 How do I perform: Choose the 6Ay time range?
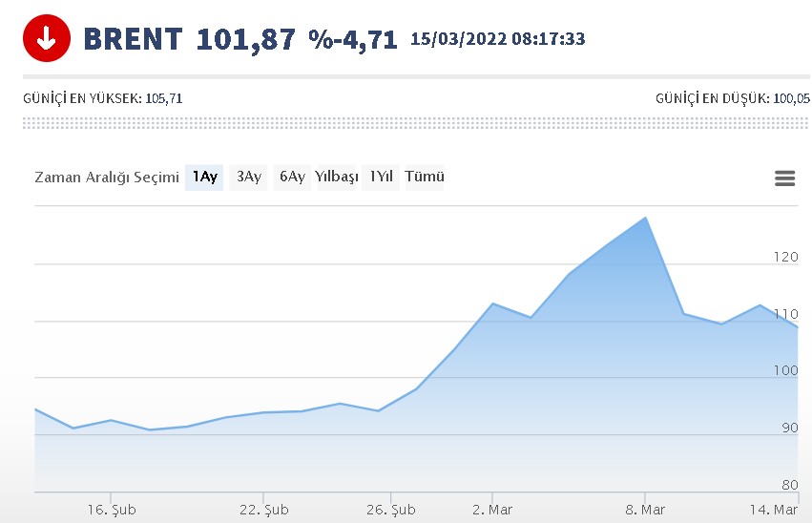point(292,178)
